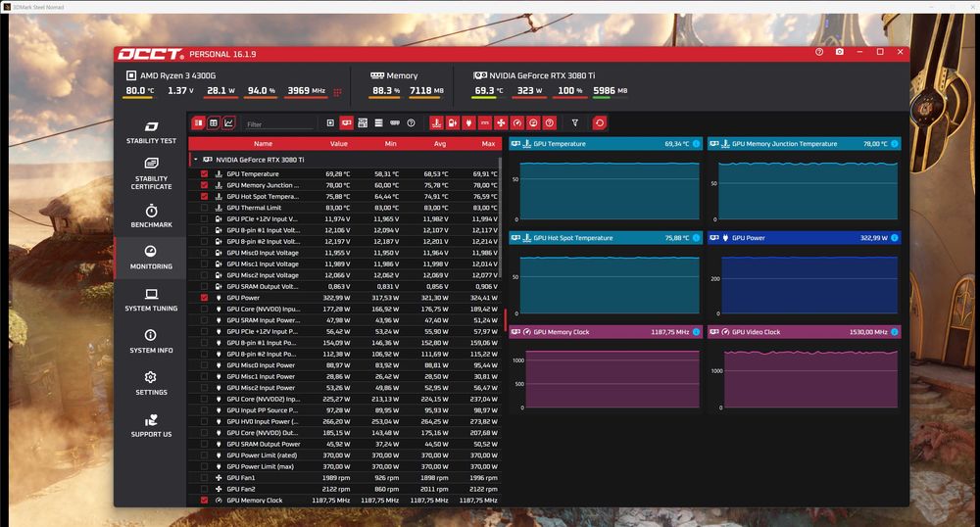Screen dimensions: 980x527
Task: Check GPU Fan1 row checkbox
Action: click(x=205, y=478)
